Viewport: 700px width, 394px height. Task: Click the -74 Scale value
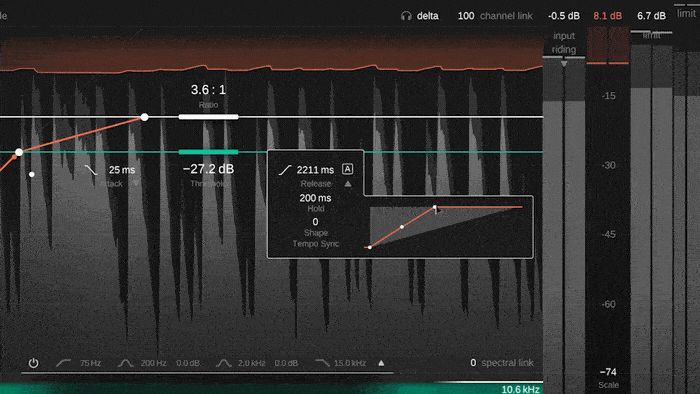click(608, 372)
